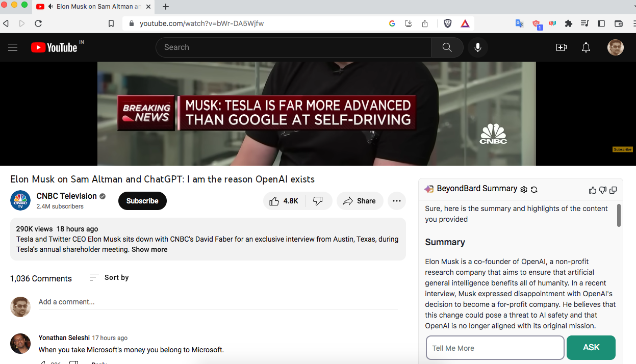The height and width of the screenshot is (364, 636).
Task: Open Brave Rewards triangle icon
Action: tap(465, 23)
